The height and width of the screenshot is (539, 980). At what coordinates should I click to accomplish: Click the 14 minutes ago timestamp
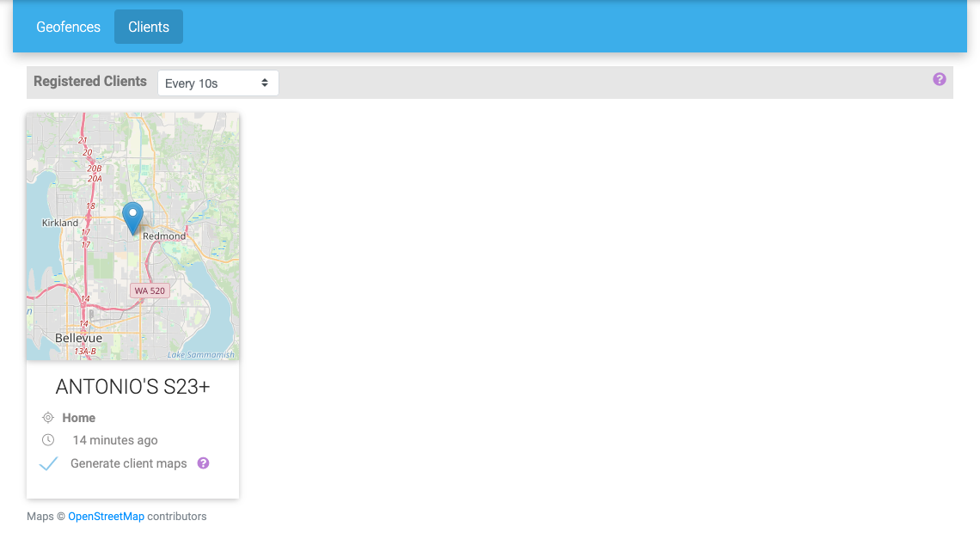114,440
